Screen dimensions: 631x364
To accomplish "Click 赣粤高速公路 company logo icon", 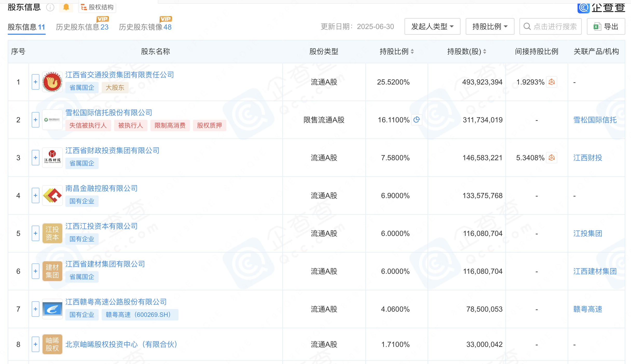I will click(x=52, y=309).
